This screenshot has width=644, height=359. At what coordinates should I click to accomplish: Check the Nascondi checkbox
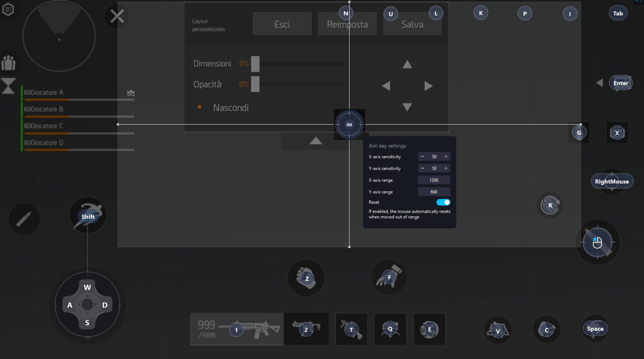(x=199, y=107)
